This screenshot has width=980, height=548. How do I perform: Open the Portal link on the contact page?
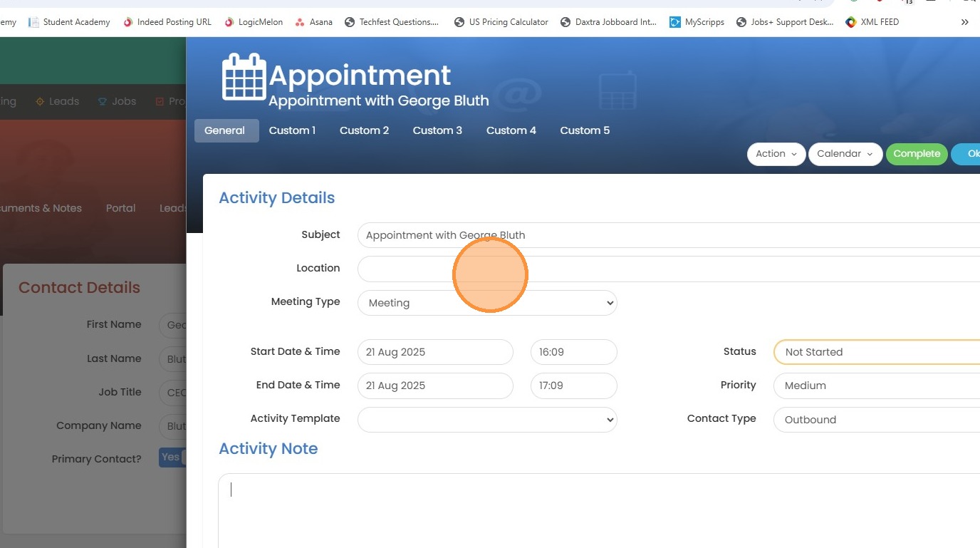(120, 208)
